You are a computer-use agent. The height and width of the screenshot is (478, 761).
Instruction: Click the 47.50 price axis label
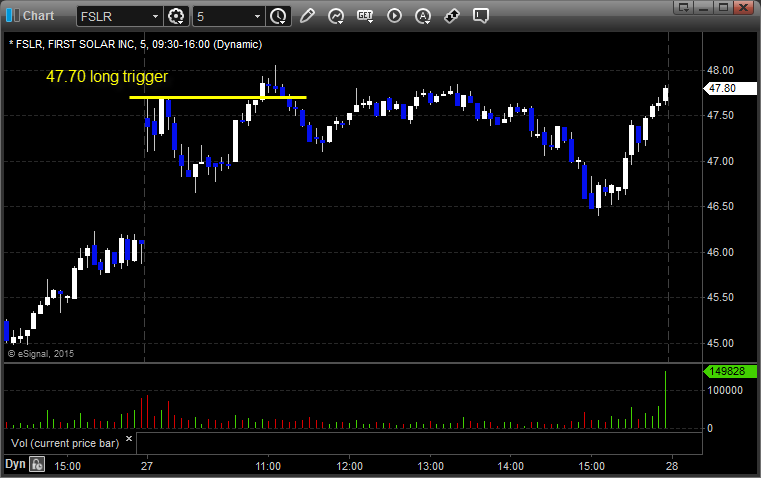pos(720,115)
